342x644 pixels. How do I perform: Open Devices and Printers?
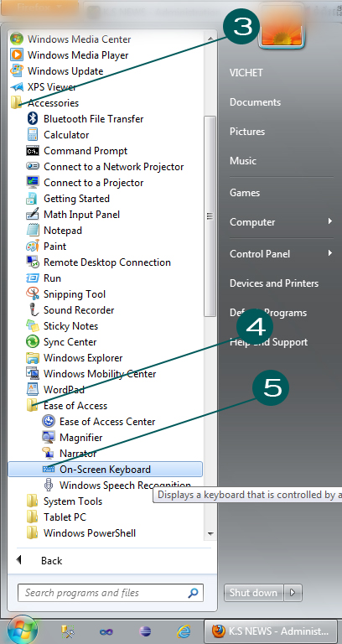point(274,283)
